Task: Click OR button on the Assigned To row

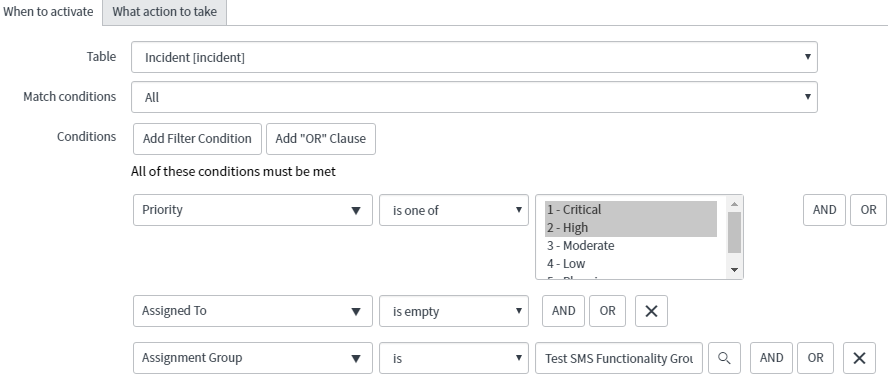Action: [607, 311]
